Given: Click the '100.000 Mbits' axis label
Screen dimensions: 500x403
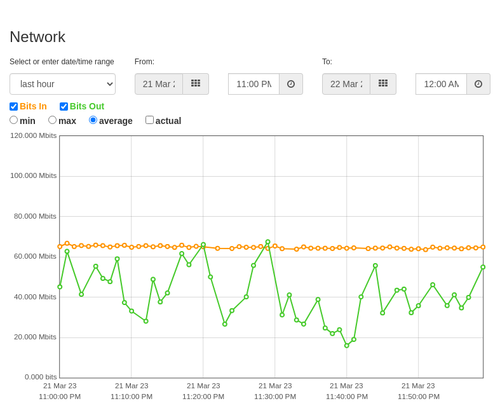Looking at the screenshot, I should click(33, 176).
